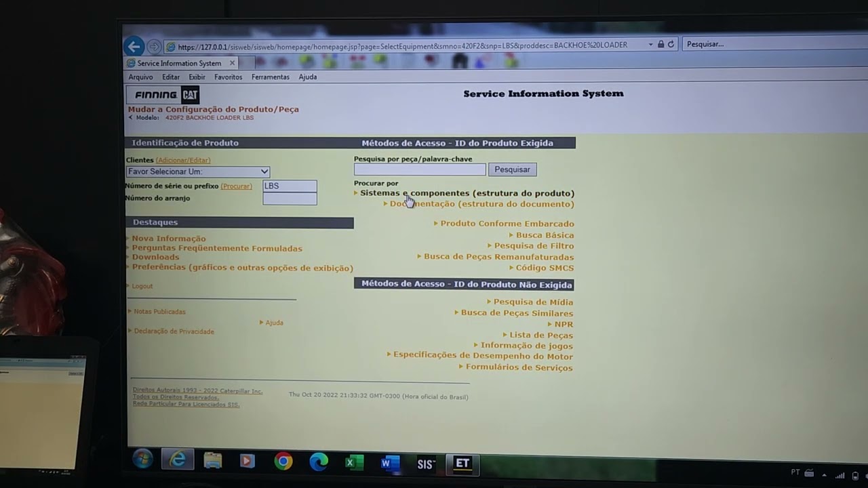Reload the page with the refresh icon

tap(671, 44)
